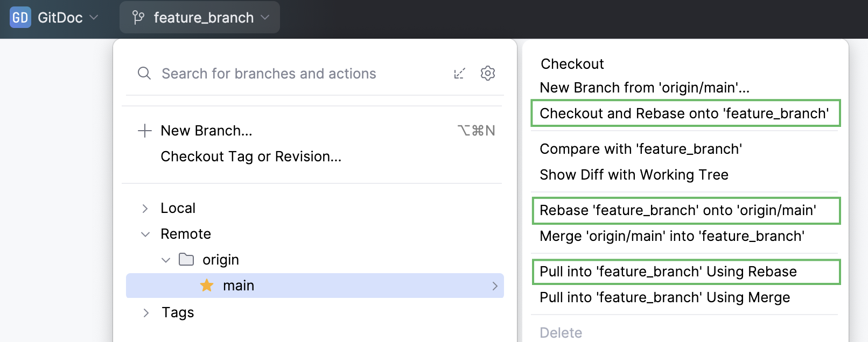868x342 pixels.
Task: Choose Rebase 'feature_branch' onto 'origin/main'
Action: point(677,210)
